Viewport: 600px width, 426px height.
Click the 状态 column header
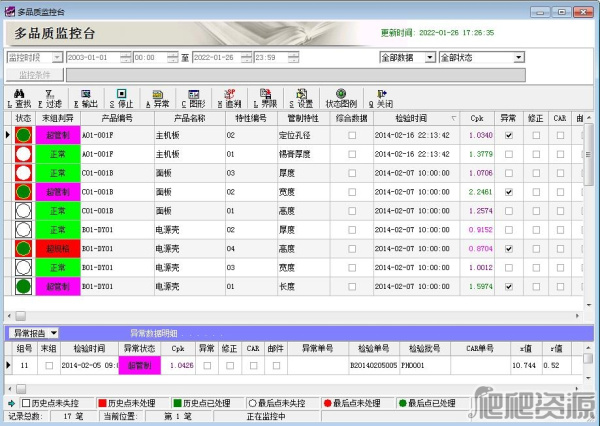(23, 118)
